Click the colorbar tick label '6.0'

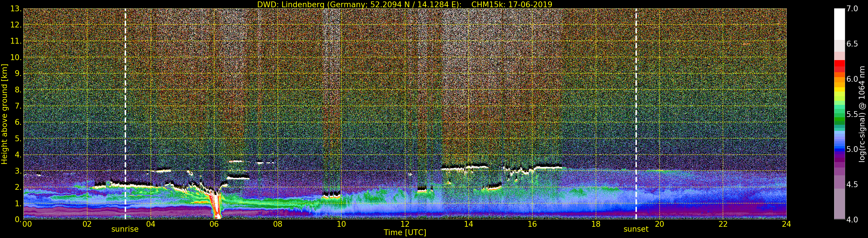click(x=852, y=79)
